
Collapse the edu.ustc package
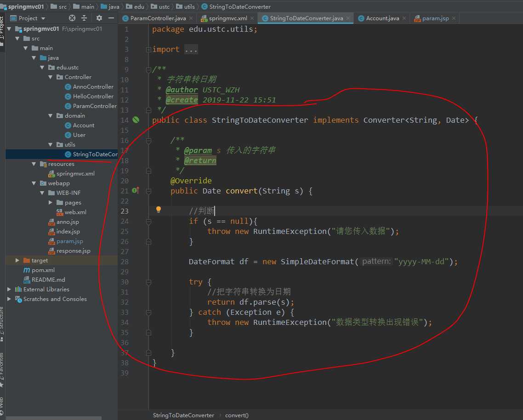point(42,68)
